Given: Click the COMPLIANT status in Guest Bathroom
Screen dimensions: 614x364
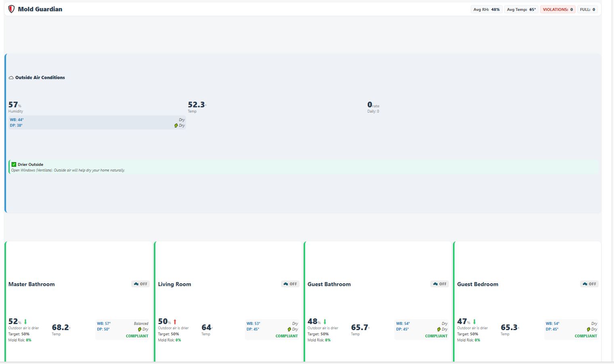Looking at the screenshot, I should (x=436, y=336).
